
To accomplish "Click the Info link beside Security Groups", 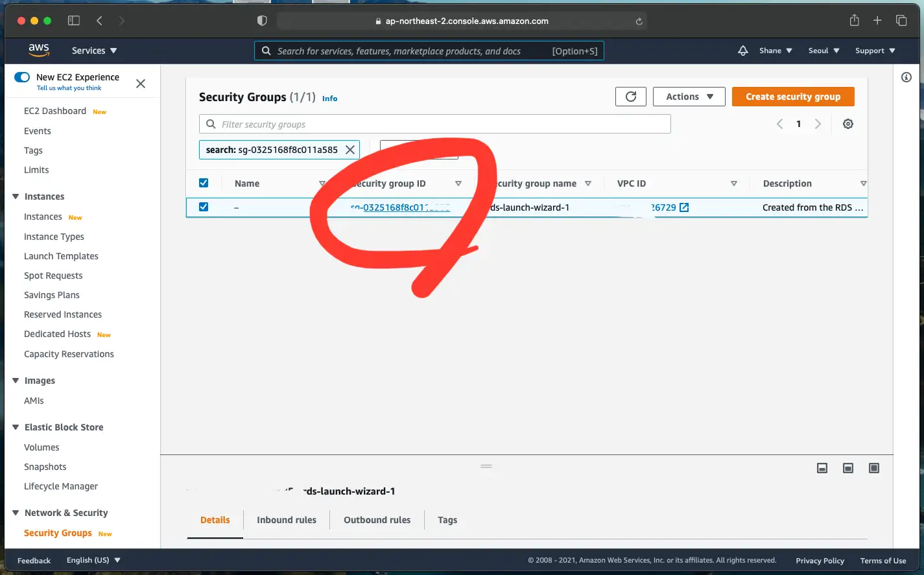I will 329,99.
